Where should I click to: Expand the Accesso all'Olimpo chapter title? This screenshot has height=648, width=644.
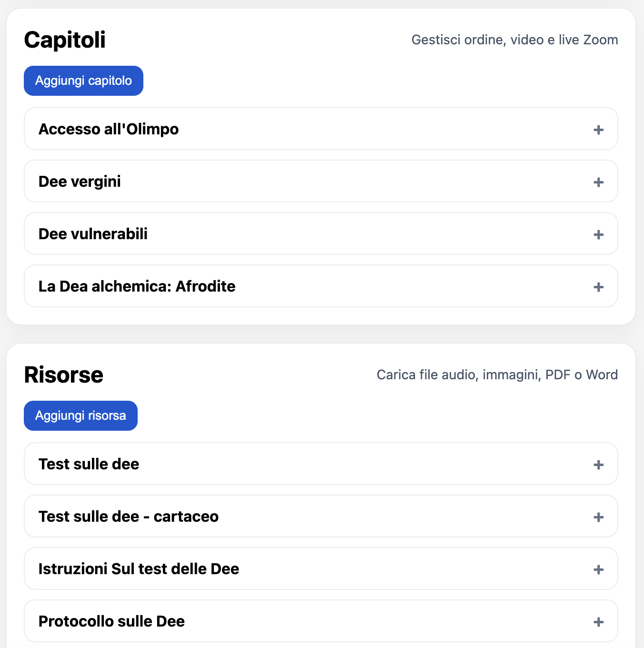coord(109,129)
